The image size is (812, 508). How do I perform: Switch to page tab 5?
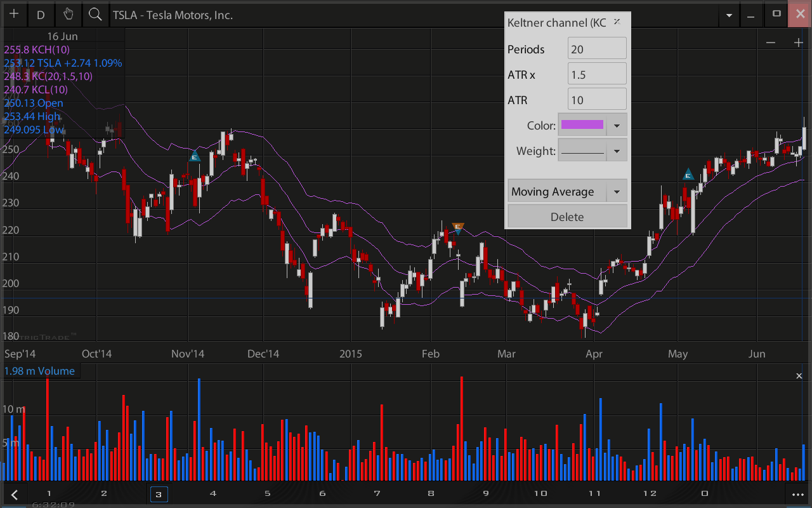click(x=268, y=493)
